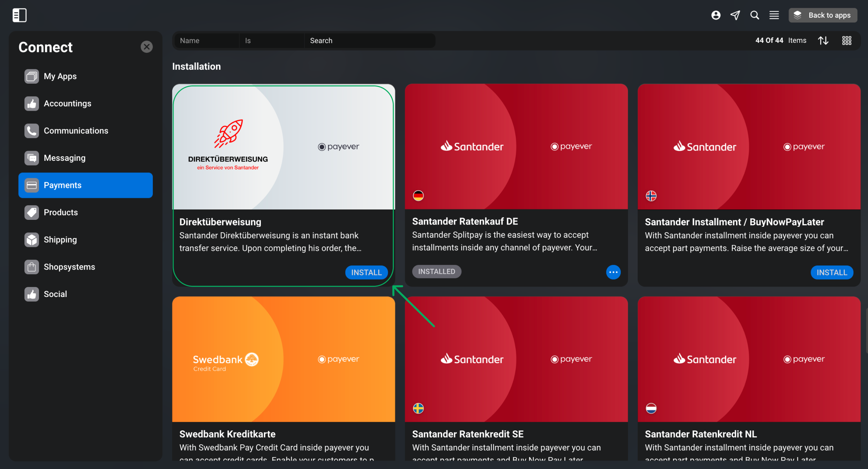Open the Is condition dropdown
This screenshot has height=469, width=868.
(272, 40)
